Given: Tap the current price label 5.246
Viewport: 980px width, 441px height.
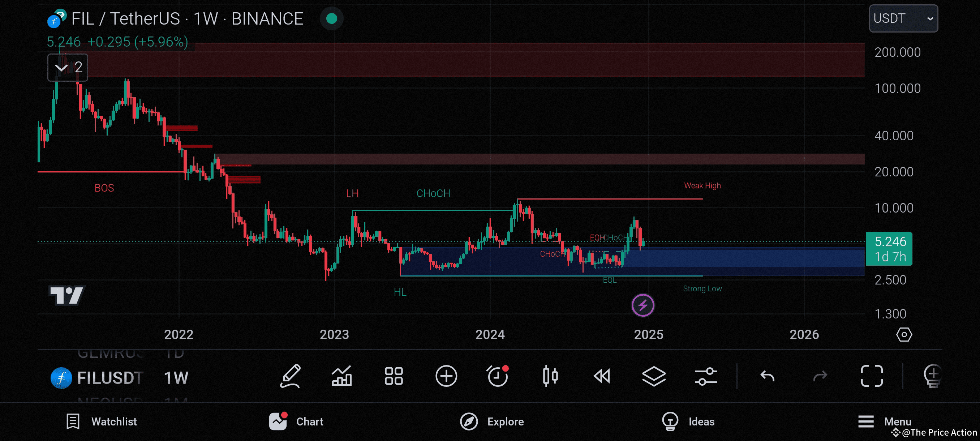Looking at the screenshot, I should pos(889,249).
